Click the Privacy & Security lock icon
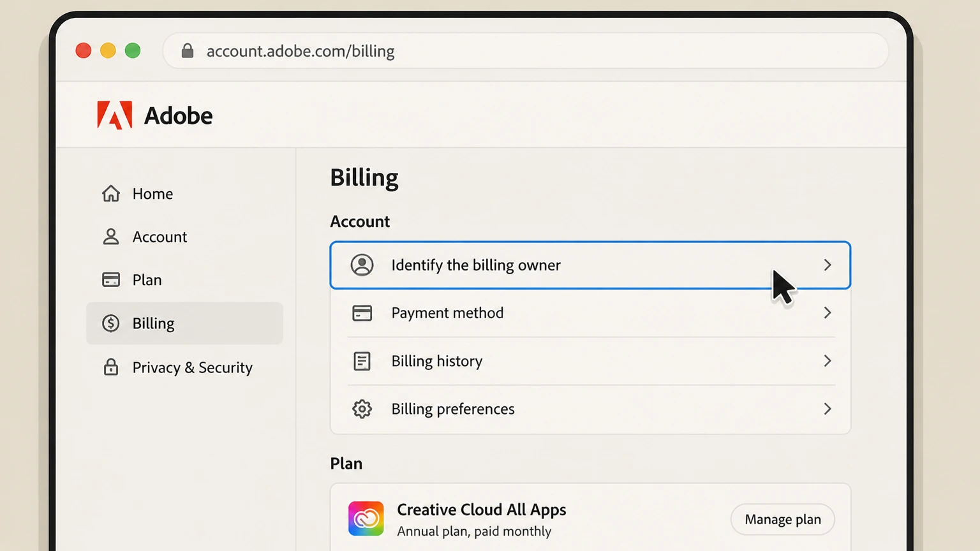This screenshot has width=980, height=551. click(111, 367)
